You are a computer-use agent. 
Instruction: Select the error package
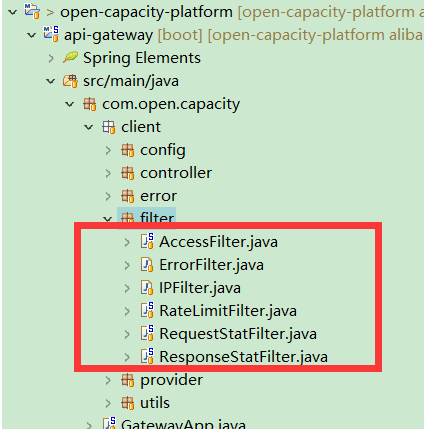coord(158,196)
